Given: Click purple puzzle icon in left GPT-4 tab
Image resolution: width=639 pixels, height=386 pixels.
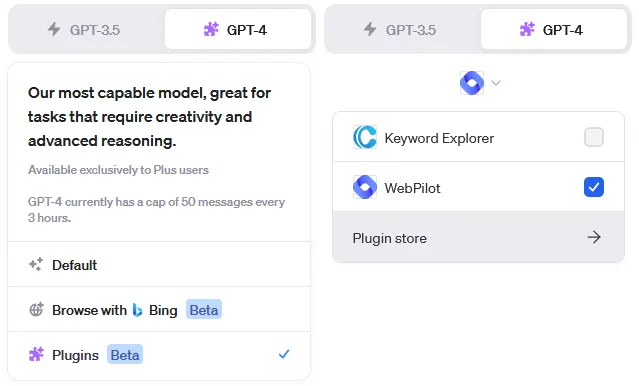Looking at the screenshot, I should pyautogui.click(x=211, y=29).
